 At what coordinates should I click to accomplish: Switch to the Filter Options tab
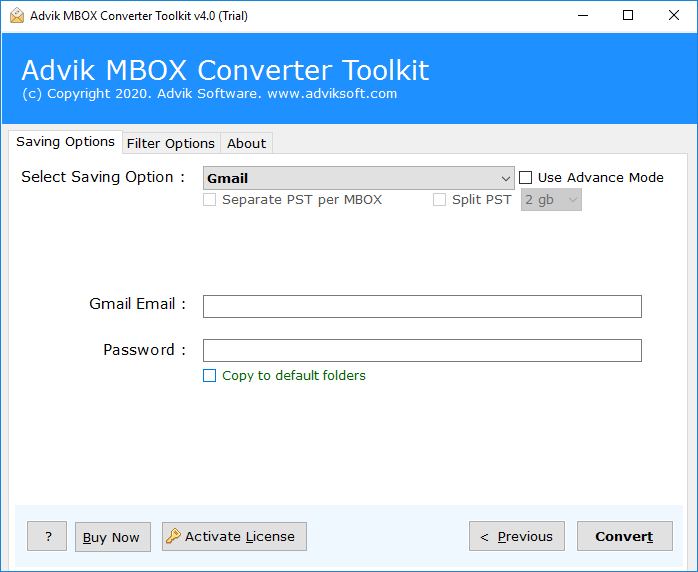(171, 143)
